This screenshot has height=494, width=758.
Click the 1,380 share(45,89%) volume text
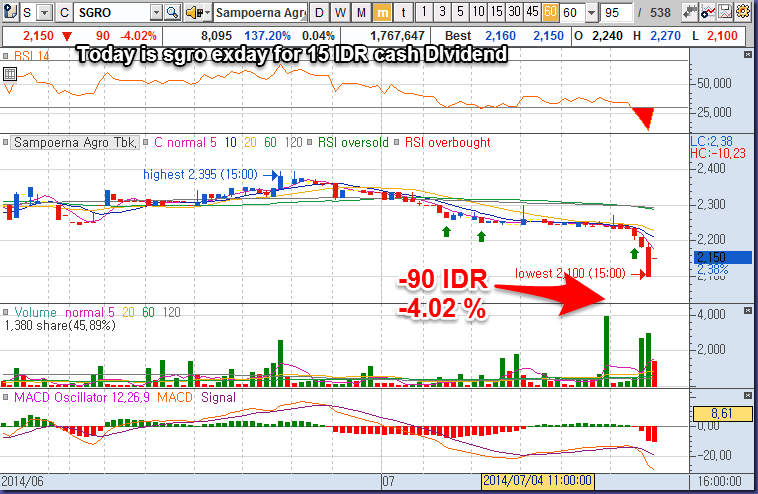60,325
